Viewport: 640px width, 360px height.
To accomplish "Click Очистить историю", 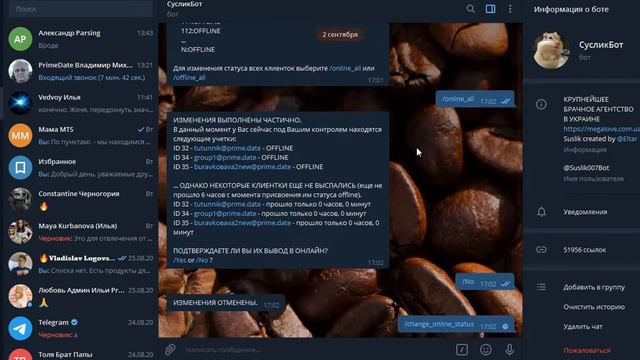I will point(594,307).
